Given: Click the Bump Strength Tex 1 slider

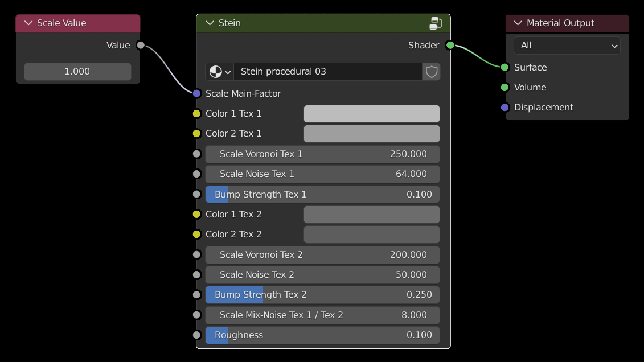Looking at the screenshot, I should 322,195.
